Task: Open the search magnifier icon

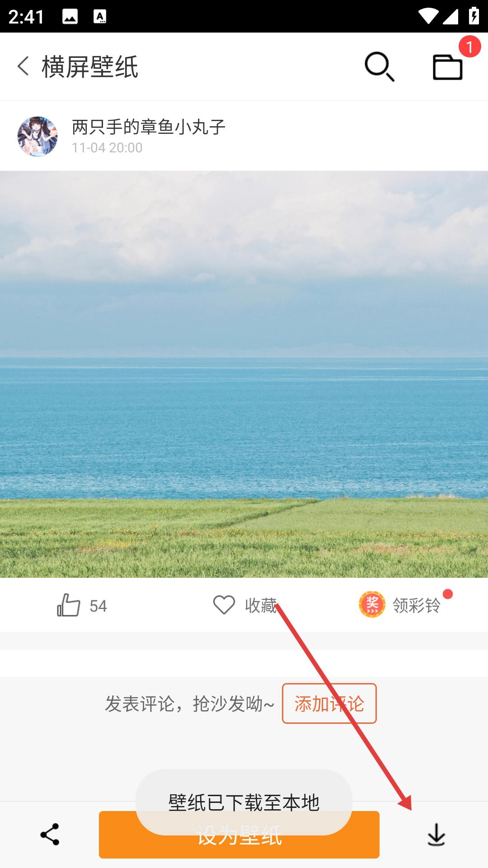Action: [380, 67]
